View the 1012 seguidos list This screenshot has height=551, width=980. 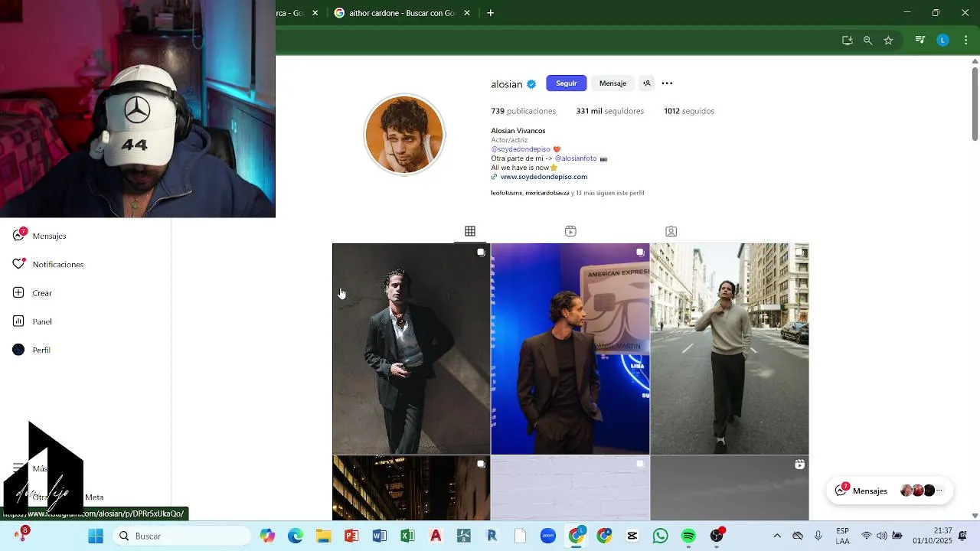tap(689, 111)
